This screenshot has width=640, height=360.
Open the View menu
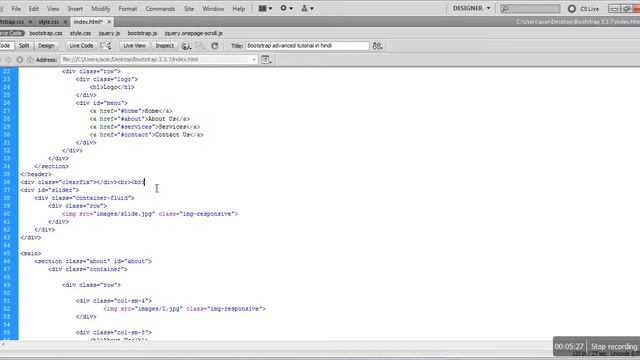click(x=53, y=9)
